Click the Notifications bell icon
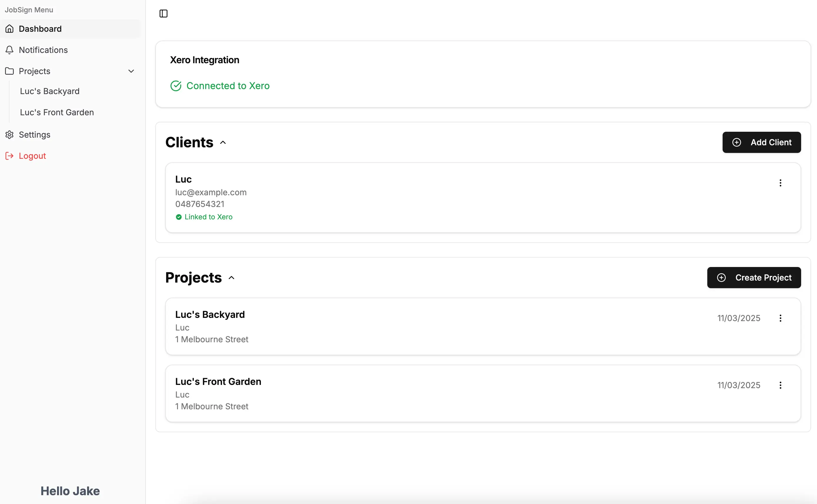 pyautogui.click(x=9, y=50)
